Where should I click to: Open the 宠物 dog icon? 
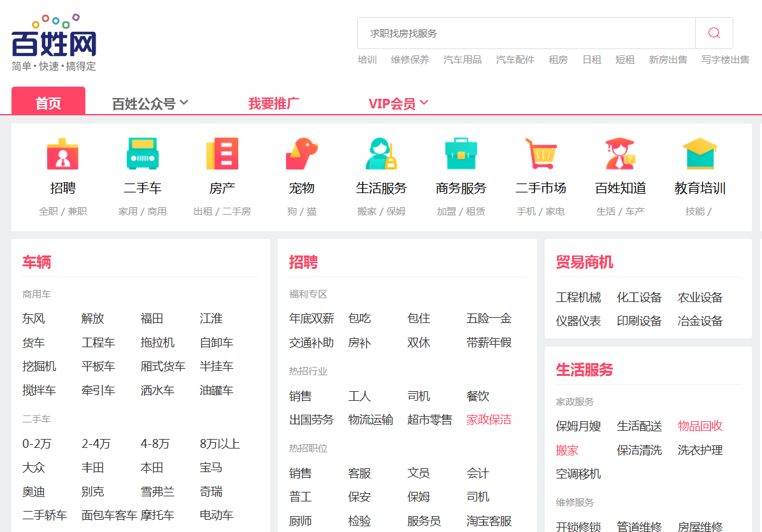pyautogui.click(x=302, y=154)
